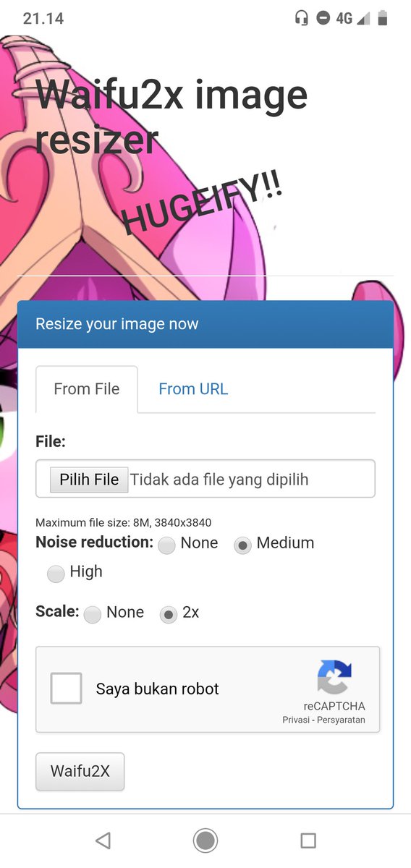The height and width of the screenshot is (868, 411).
Task: Set Scale to None
Action: 93,615
